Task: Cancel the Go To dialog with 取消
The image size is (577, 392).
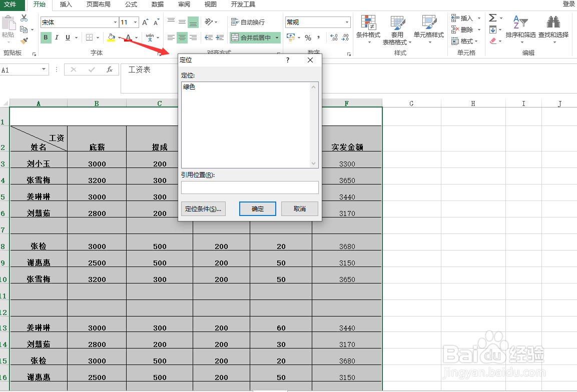Action: pos(300,209)
